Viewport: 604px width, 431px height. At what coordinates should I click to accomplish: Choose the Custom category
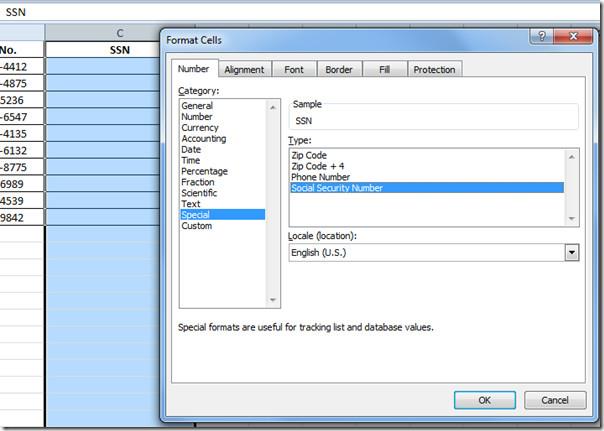196,226
